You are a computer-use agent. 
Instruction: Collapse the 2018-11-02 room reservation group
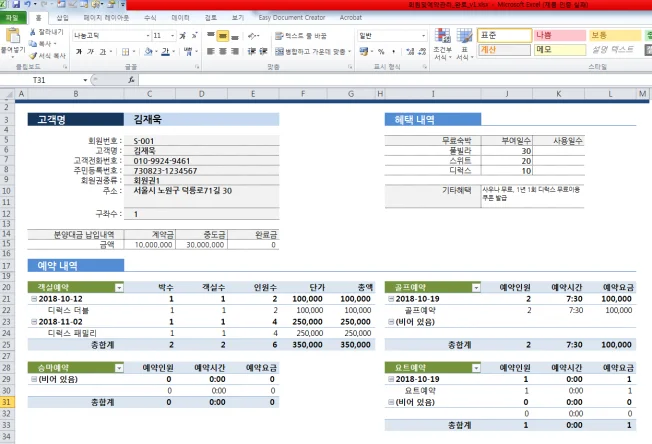pyautogui.click(x=34, y=322)
